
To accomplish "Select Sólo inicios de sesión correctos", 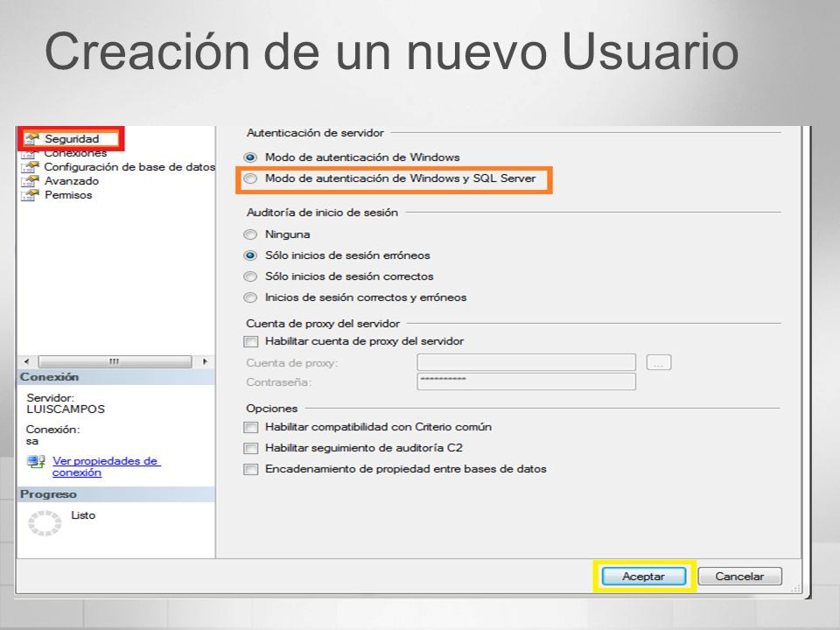I will [250, 276].
